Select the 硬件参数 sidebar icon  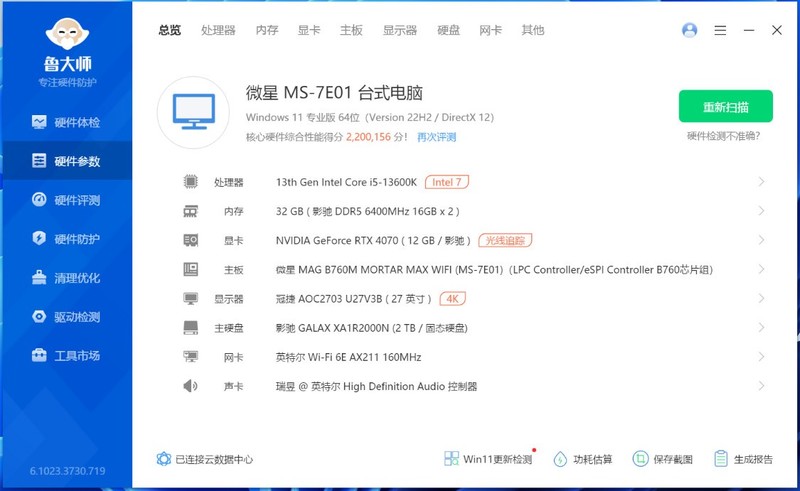39,161
